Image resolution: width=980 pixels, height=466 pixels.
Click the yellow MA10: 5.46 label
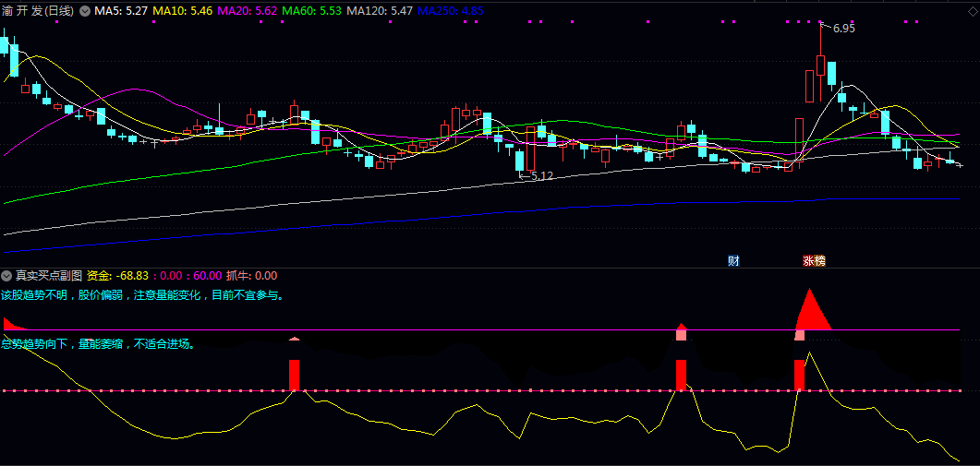point(182,11)
